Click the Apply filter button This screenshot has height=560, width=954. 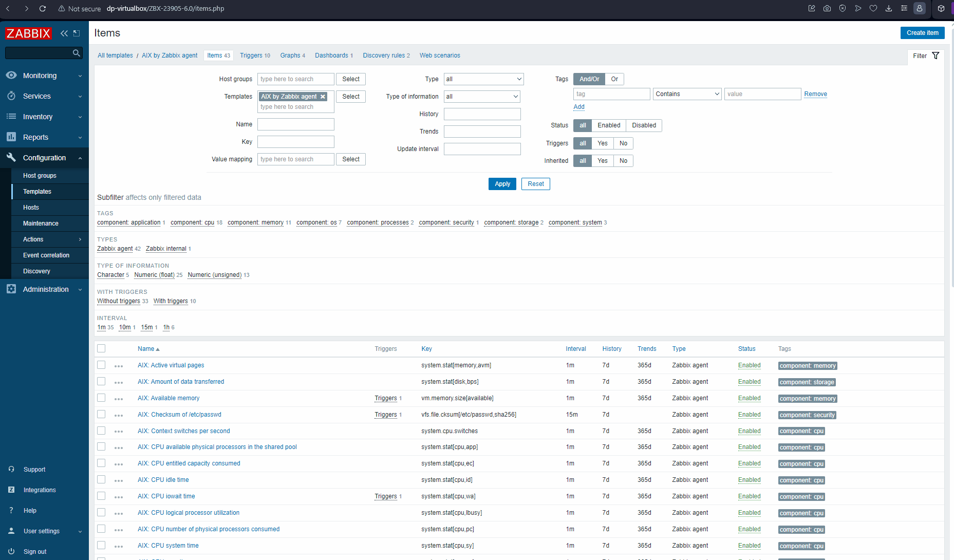(502, 184)
